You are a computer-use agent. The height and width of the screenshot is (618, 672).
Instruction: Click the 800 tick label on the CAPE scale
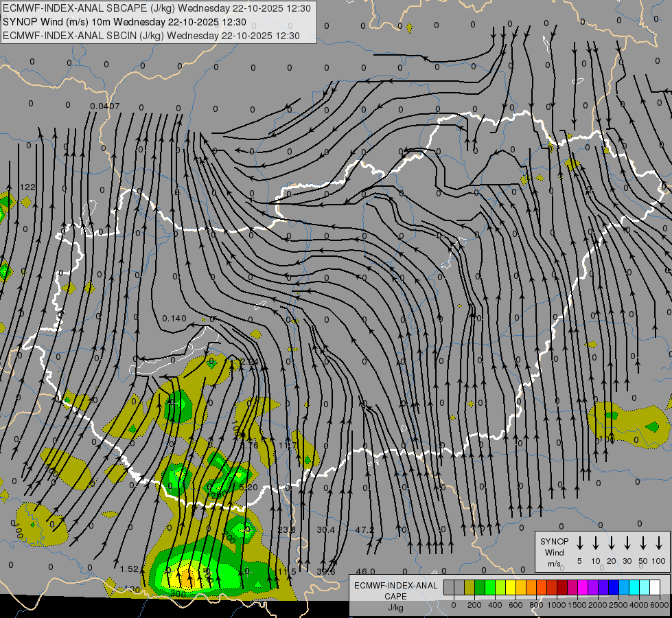coord(536,605)
